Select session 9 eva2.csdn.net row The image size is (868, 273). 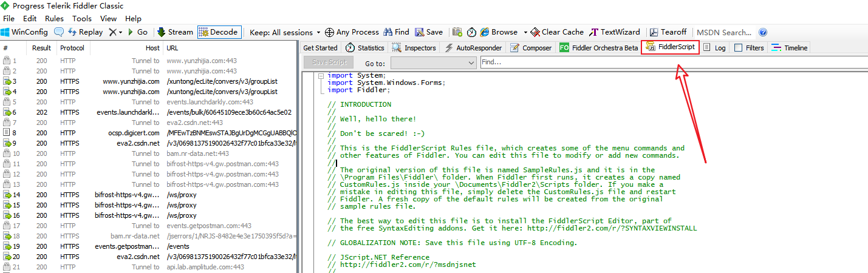[149, 143]
